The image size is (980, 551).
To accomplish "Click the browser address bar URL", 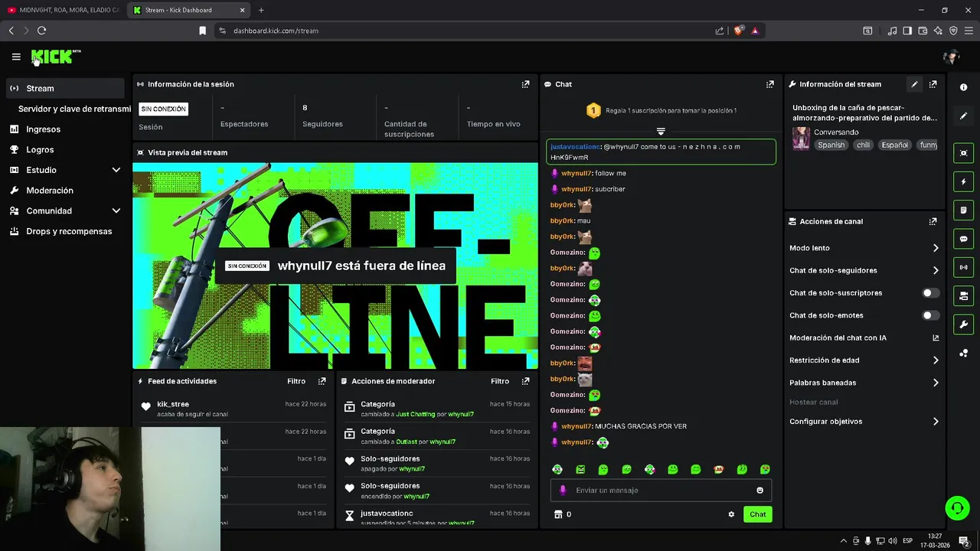I will pos(276,31).
